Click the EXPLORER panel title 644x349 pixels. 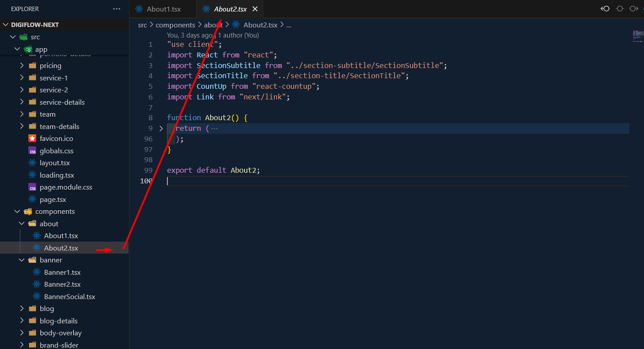(25, 9)
